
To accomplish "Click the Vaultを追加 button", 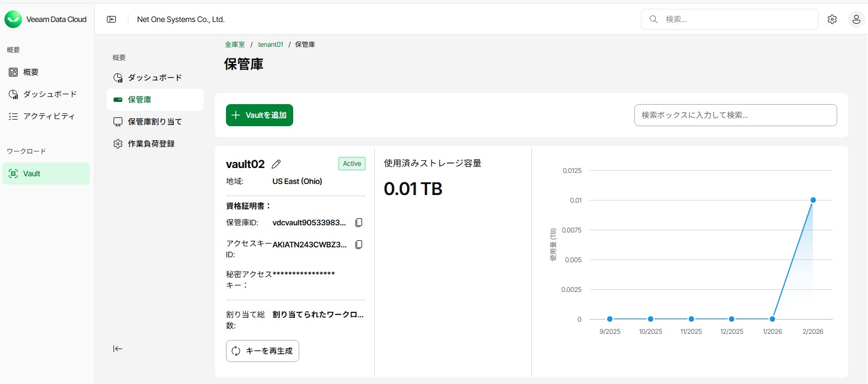I will point(260,115).
